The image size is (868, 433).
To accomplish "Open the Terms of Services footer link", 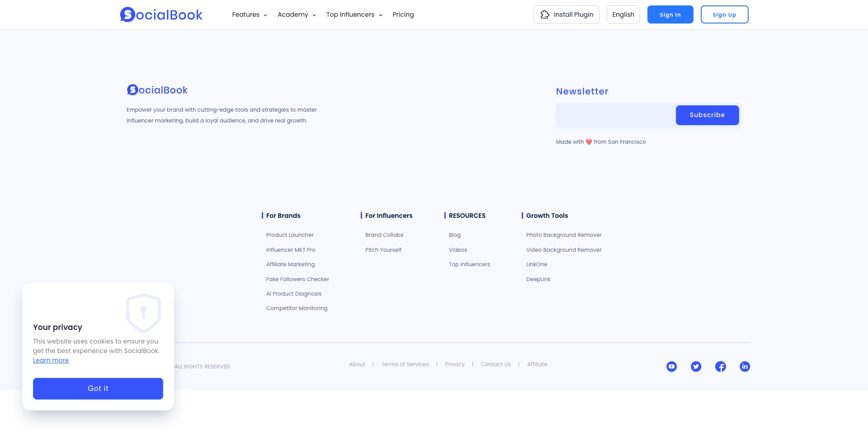I will click(405, 364).
